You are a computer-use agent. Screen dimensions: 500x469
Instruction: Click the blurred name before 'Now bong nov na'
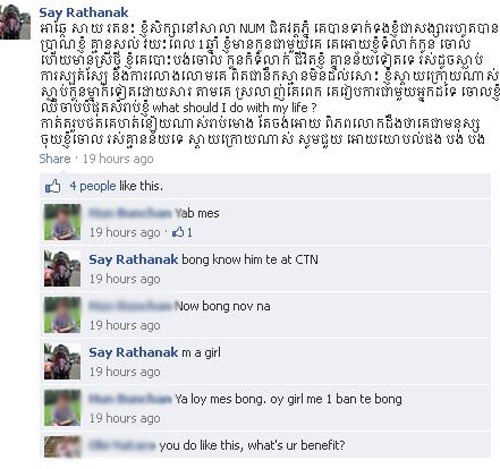(x=130, y=306)
